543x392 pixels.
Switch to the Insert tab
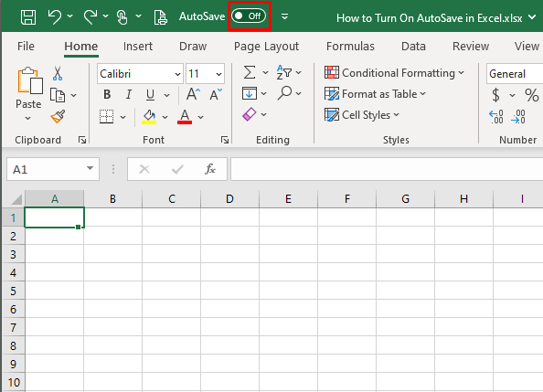[x=138, y=46]
